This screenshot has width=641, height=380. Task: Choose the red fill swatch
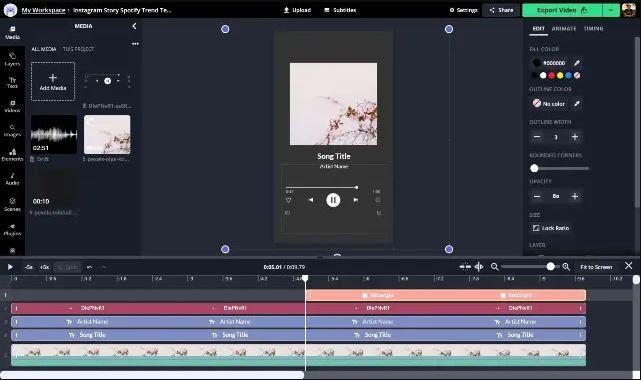pyautogui.click(x=551, y=75)
